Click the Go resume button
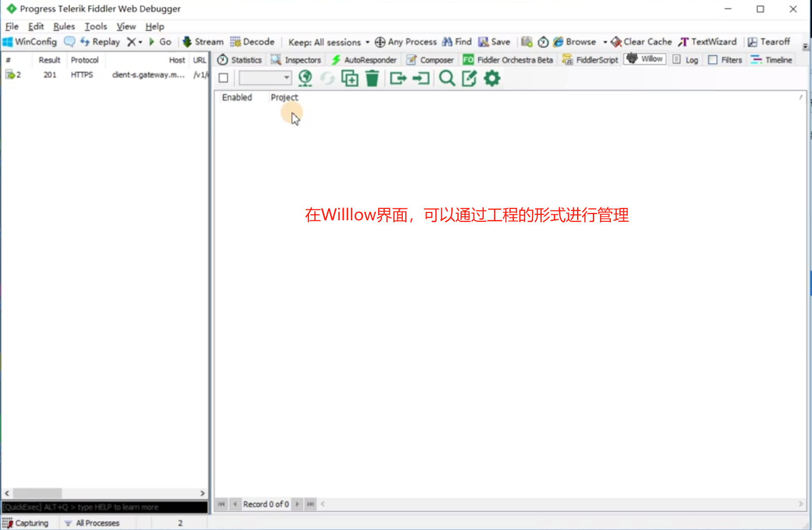Image resolution: width=812 pixels, height=530 pixels. point(160,42)
